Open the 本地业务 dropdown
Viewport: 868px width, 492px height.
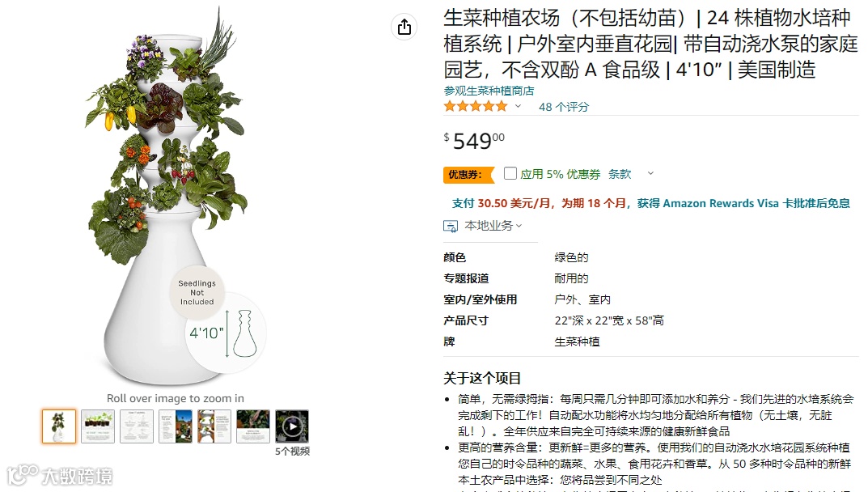coord(493,226)
